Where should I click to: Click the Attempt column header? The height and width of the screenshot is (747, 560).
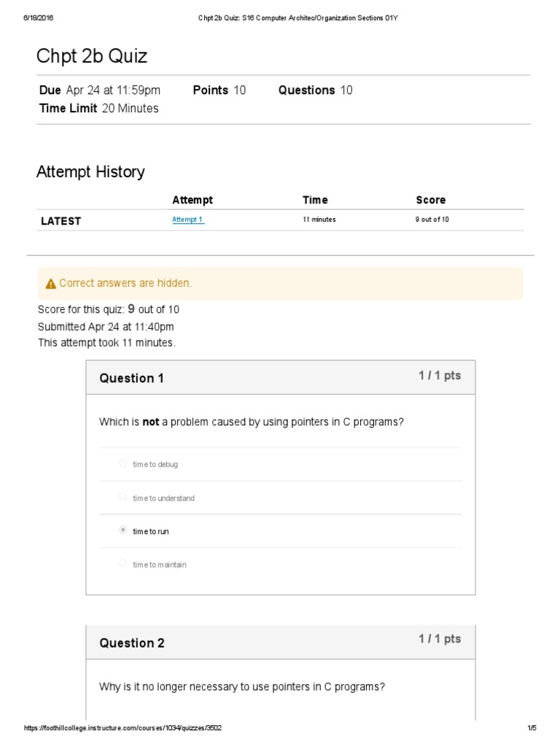click(192, 200)
